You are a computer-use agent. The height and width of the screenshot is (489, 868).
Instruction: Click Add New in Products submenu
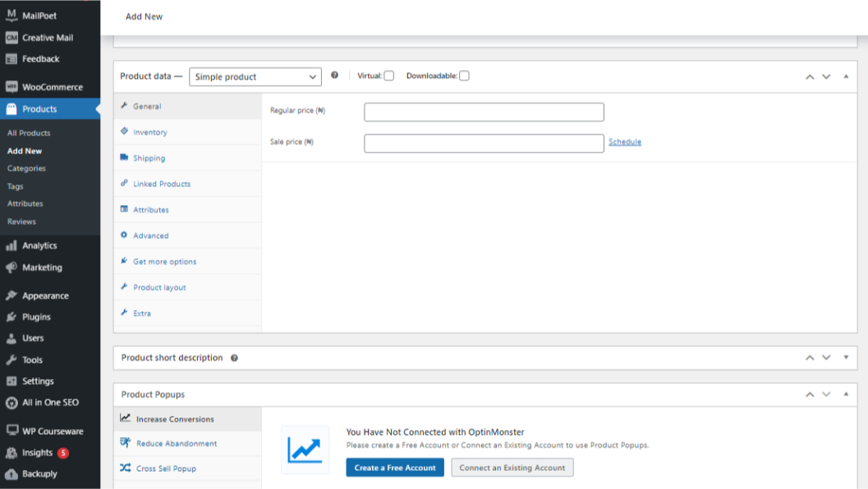(x=25, y=150)
